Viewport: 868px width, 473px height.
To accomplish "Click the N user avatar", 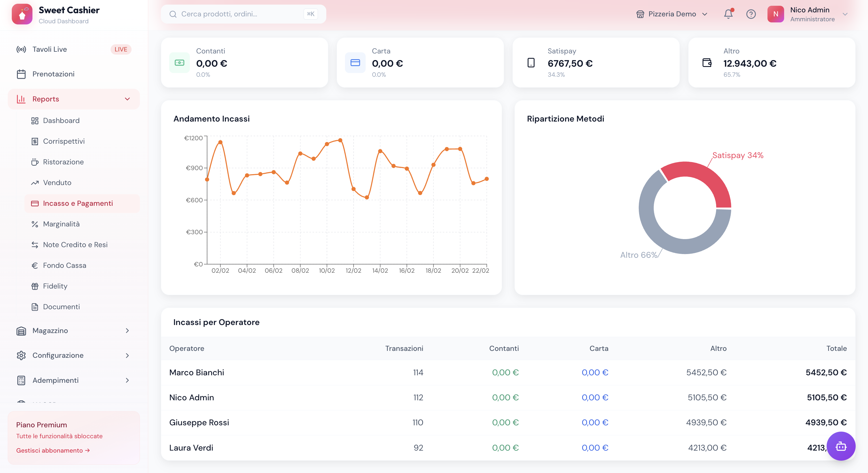I will (x=775, y=14).
